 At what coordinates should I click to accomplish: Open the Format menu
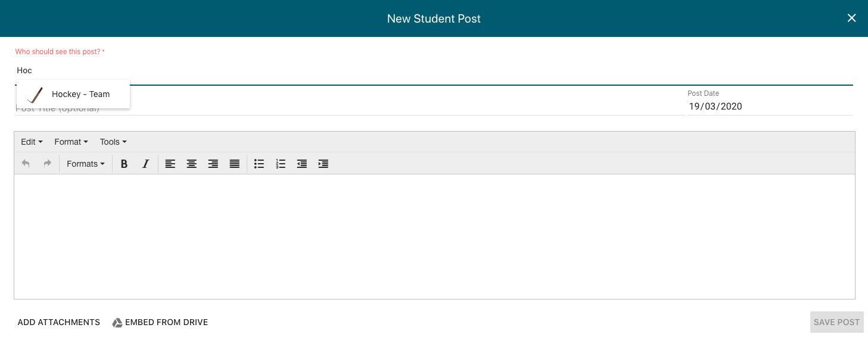pos(71,142)
